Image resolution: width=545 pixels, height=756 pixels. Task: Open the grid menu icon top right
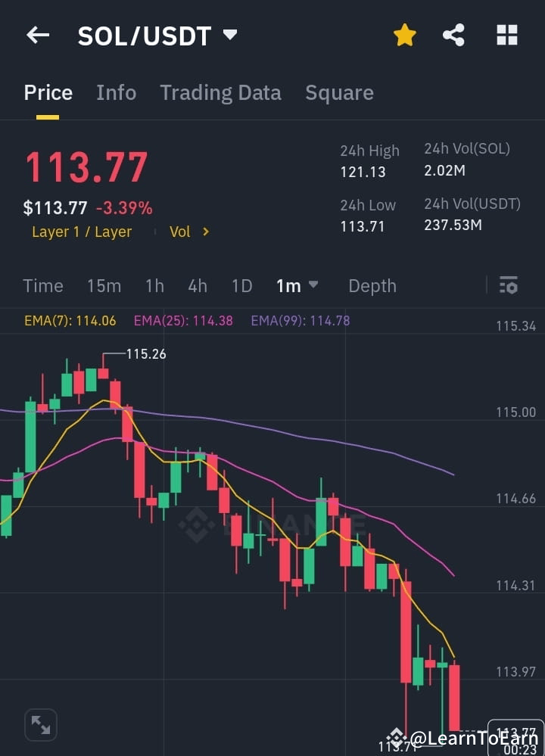[506, 35]
